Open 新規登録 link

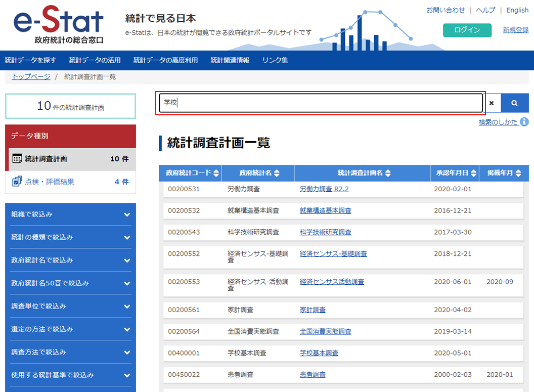tap(516, 30)
